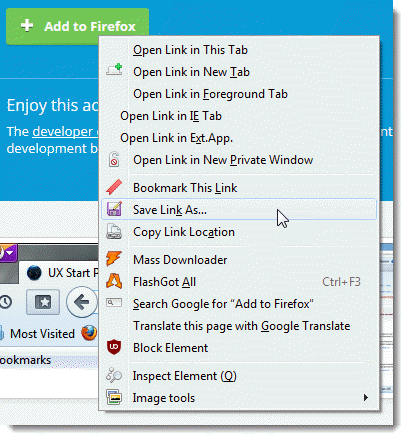Viewport: 408px width, 440px height.
Task: Click the new tab icon beside Open Link in New Tab
Action: click(114, 70)
